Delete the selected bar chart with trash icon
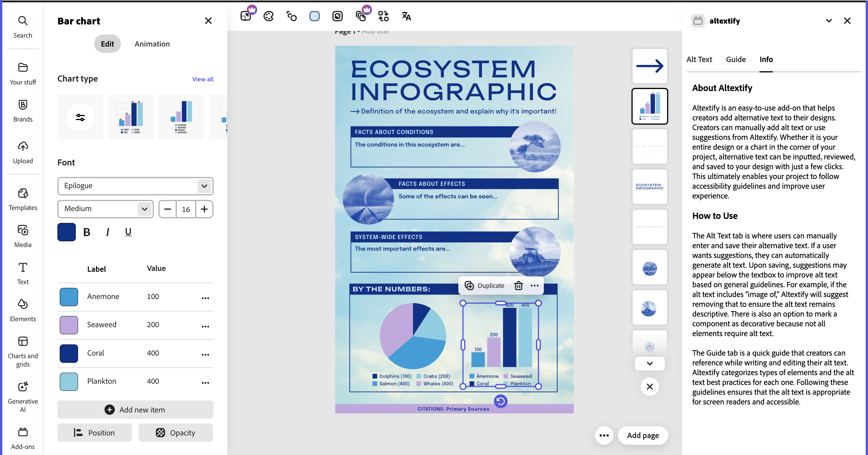Image resolution: width=868 pixels, height=455 pixels. [518, 285]
